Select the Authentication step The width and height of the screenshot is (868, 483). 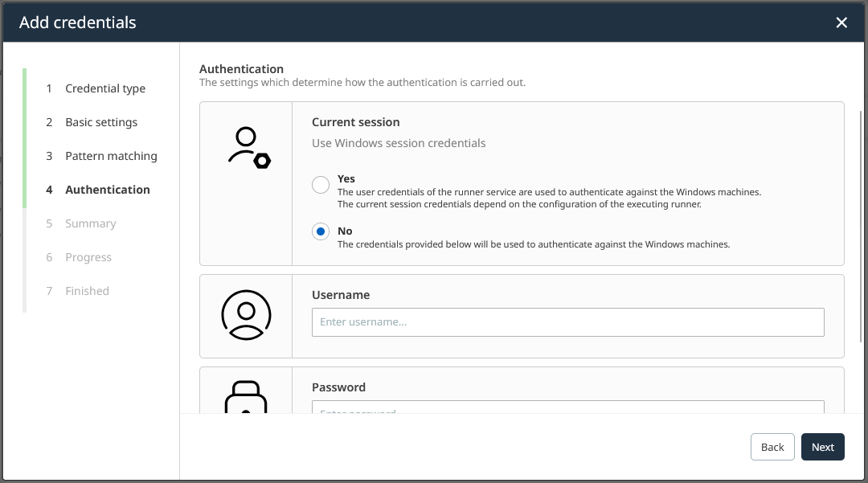(x=107, y=190)
